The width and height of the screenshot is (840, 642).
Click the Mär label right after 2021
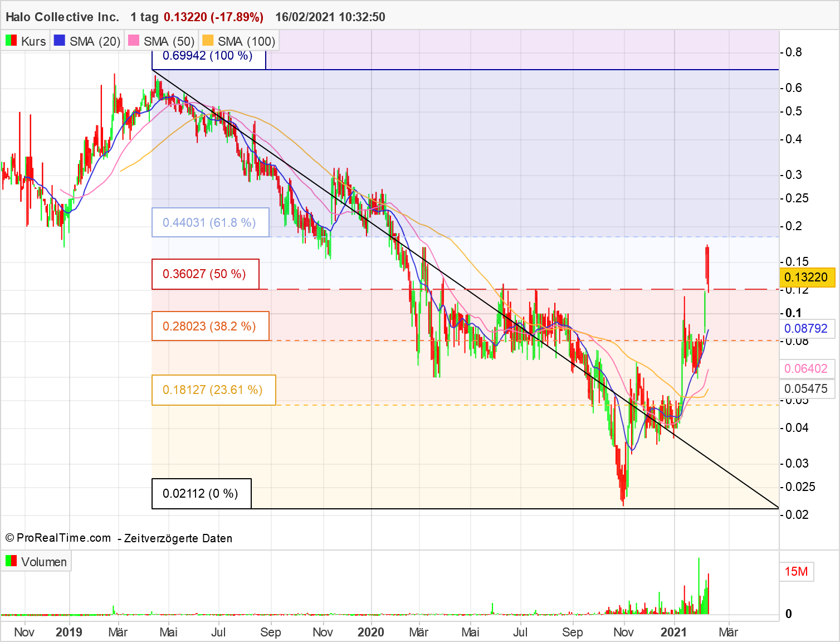click(729, 632)
